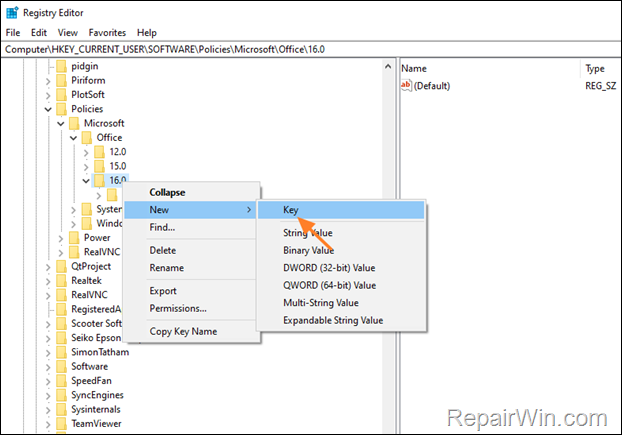Create a new Multi-String Value
Image resolution: width=622 pixels, height=435 pixels.
click(x=341, y=303)
